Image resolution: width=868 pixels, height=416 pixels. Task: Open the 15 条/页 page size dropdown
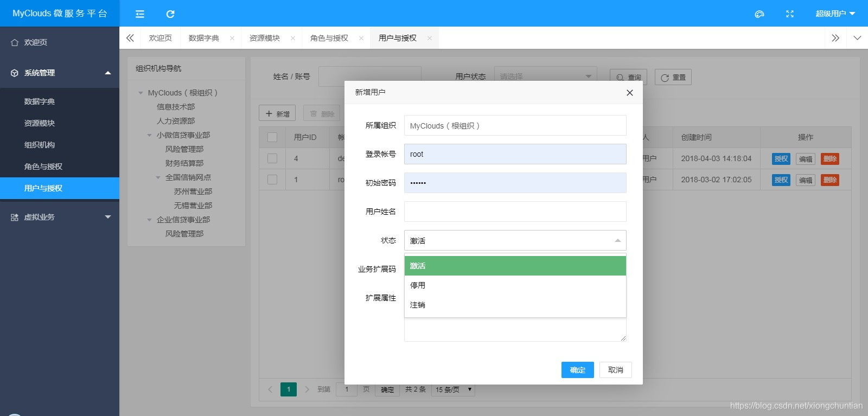pyautogui.click(x=454, y=389)
